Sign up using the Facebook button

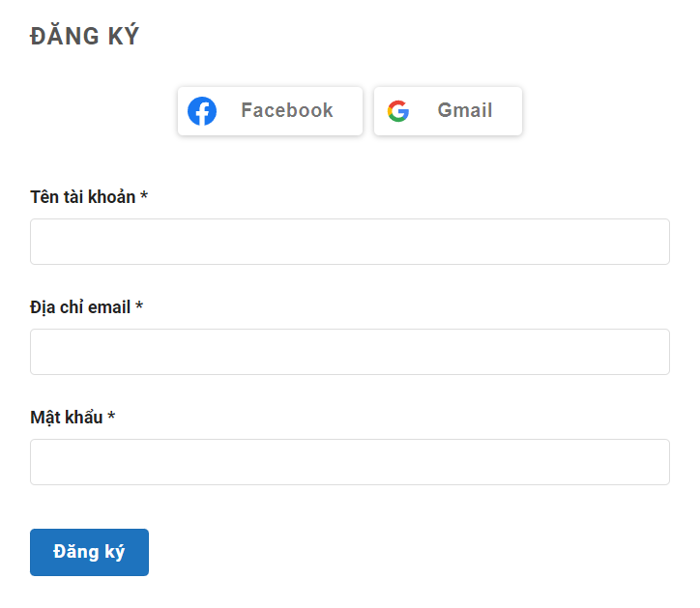coord(270,111)
